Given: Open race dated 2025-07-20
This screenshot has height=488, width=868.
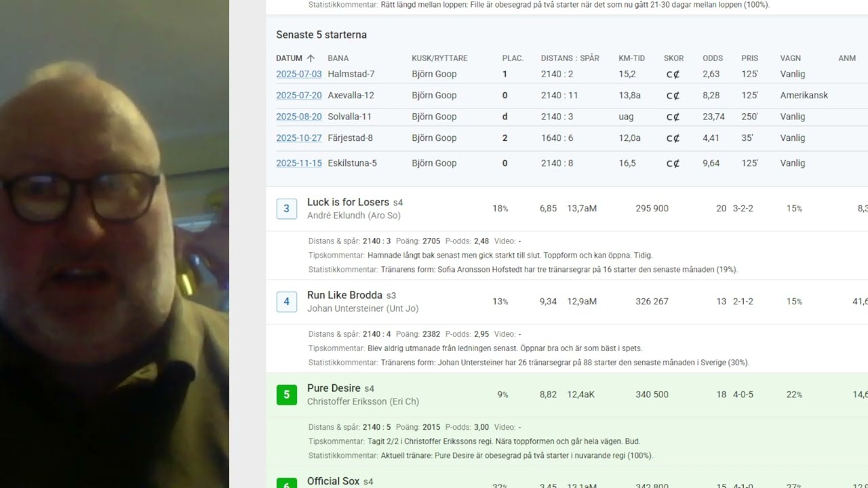Looking at the screenshot, I should (x=298, y=96).
